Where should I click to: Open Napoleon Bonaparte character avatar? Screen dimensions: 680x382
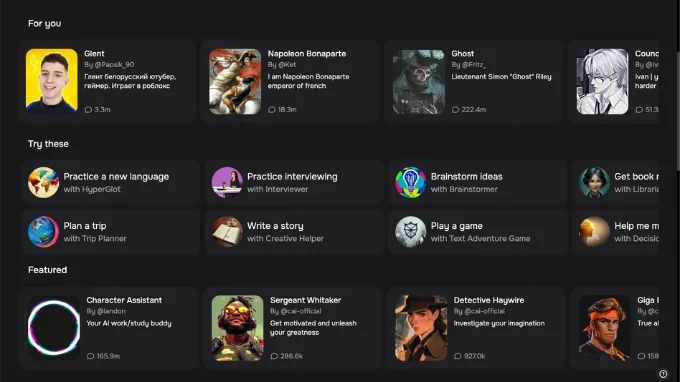(x=235, y=82)
